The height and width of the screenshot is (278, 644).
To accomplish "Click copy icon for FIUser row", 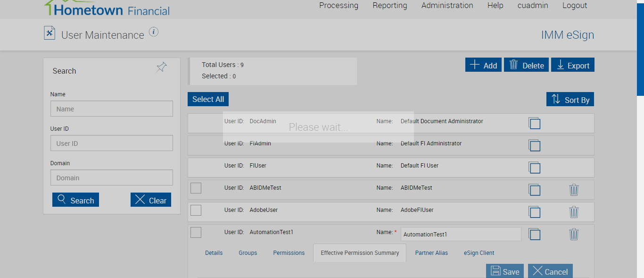I will point(534,168).
